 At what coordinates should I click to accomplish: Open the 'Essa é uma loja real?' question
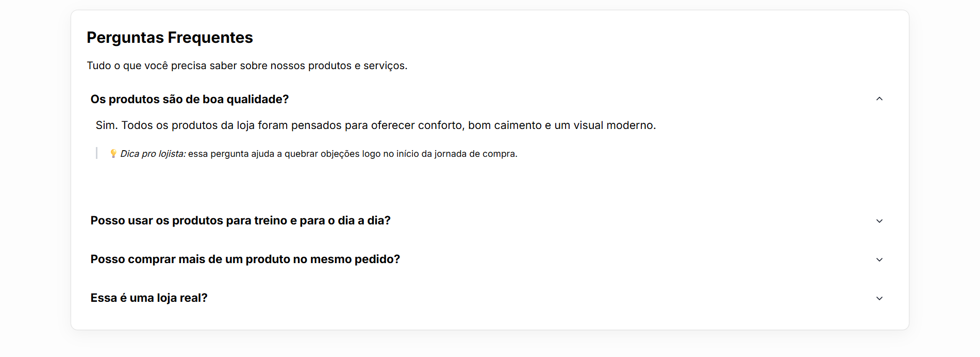[149, 298]
